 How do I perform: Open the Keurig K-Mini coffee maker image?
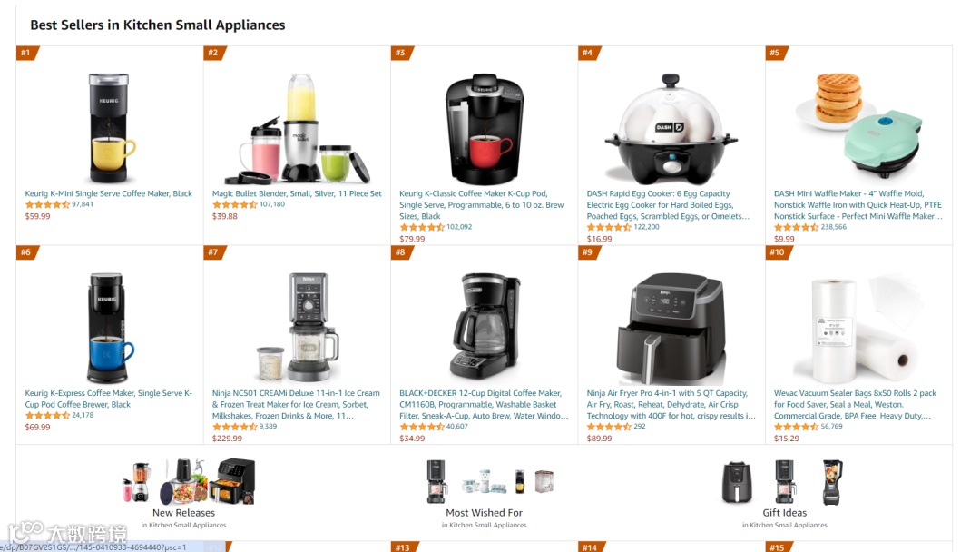pyautogui.click(x=109, y=127)
